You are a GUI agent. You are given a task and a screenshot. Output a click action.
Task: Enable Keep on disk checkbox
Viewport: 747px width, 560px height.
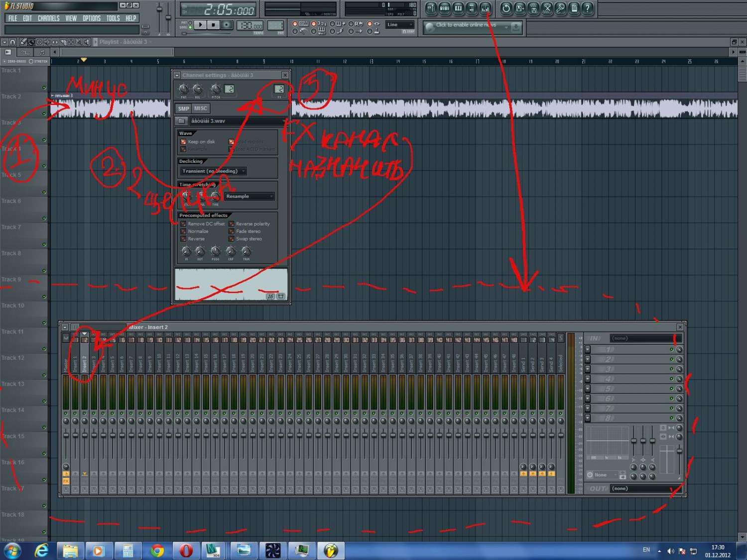click(x=183, y=142)
